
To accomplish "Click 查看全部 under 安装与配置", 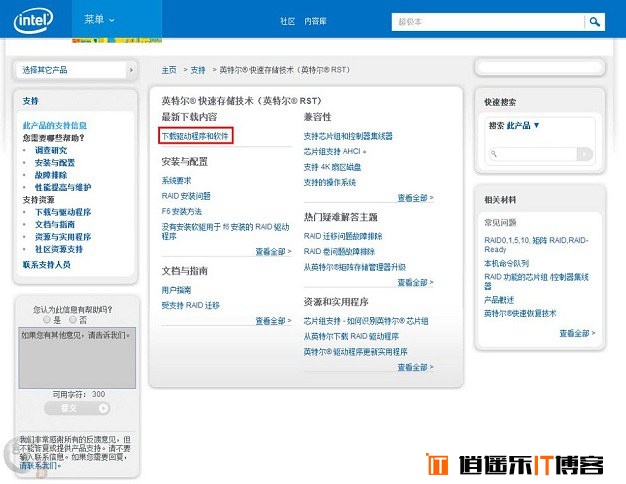I will click(273, 252).
